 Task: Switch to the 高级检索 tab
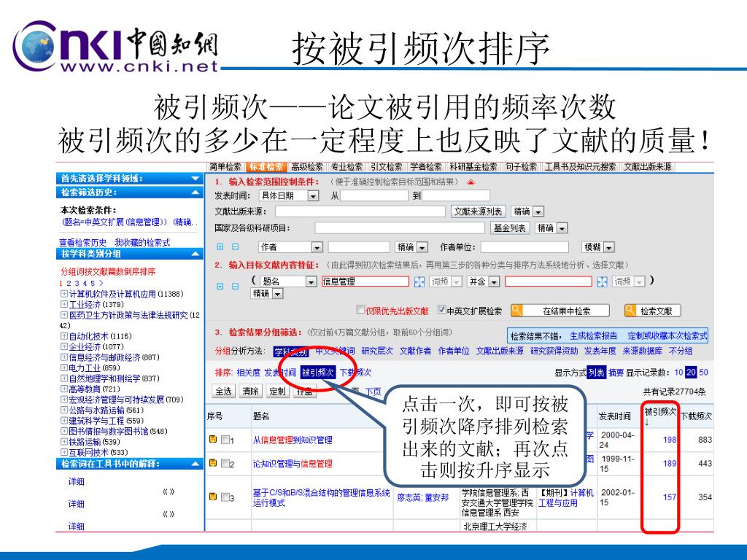(307, 167)
